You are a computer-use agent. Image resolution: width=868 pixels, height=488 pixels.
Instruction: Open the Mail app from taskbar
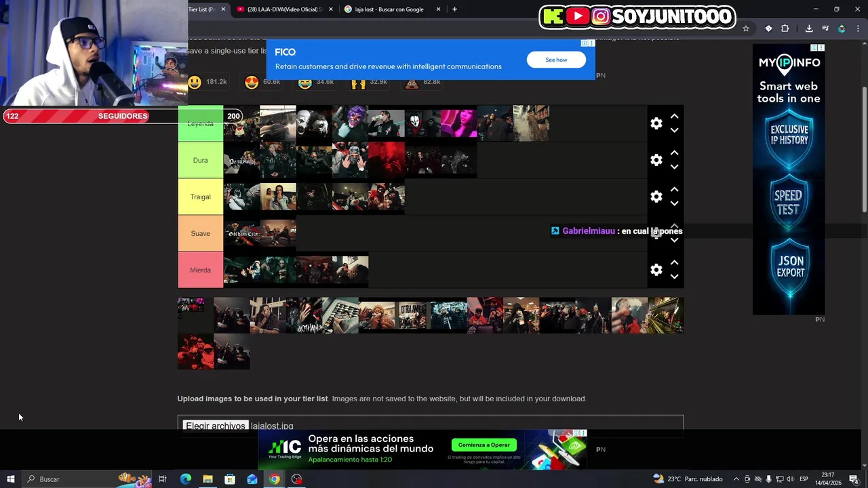coord(252,479)
